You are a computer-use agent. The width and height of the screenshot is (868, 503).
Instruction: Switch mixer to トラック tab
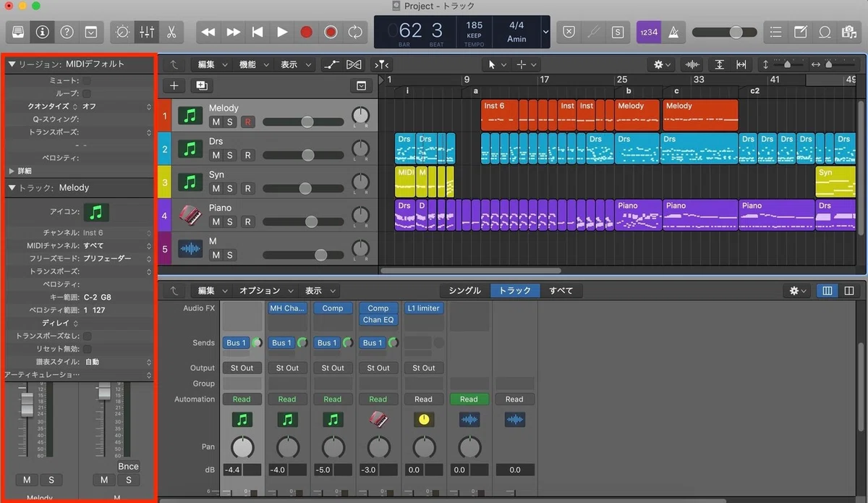click(x=515, y=290)
